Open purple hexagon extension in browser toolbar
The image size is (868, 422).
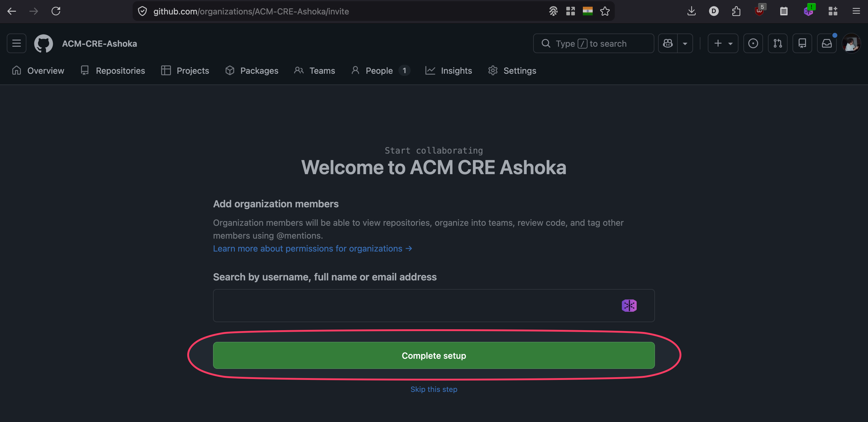coord(809,10)
